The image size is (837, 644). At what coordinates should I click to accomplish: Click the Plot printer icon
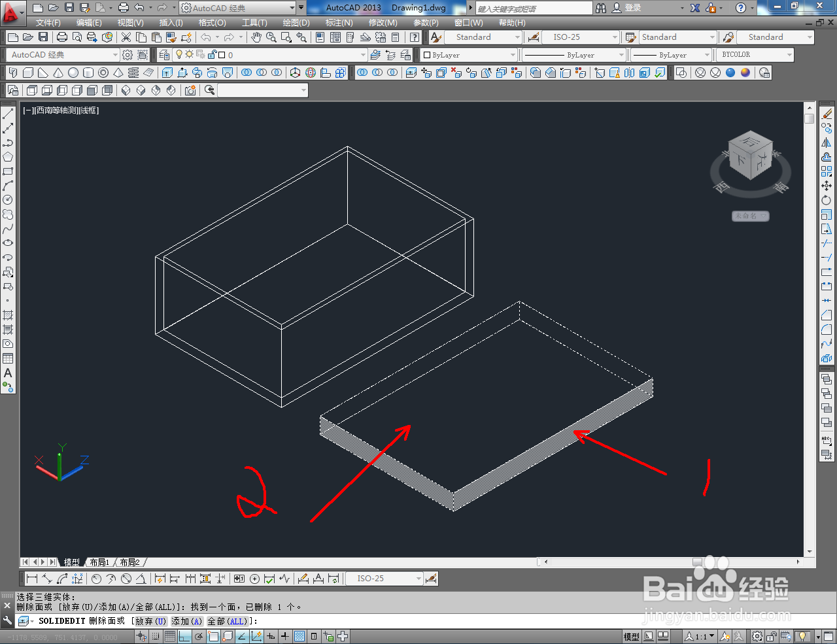62,37
